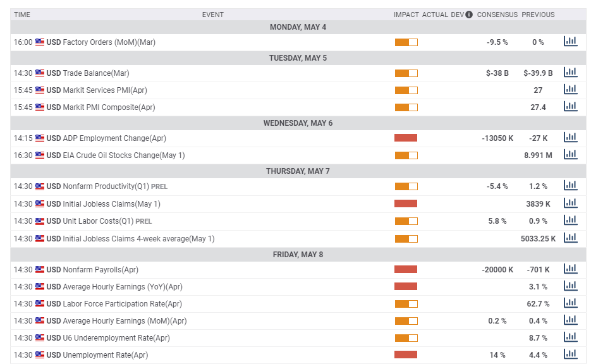
Task: Open chart icon for EIA Crude Oil Stocks
Action: coord(570,154)
